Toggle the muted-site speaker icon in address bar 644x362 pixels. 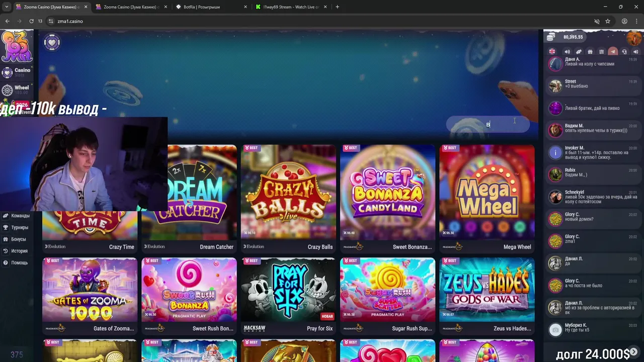tap(597, 21)
